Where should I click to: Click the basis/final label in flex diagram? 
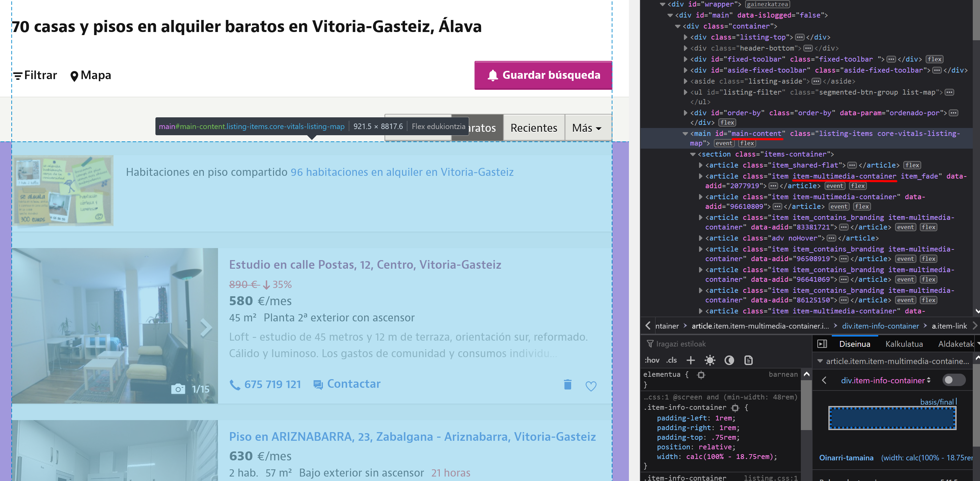click(x=937, y=402)
